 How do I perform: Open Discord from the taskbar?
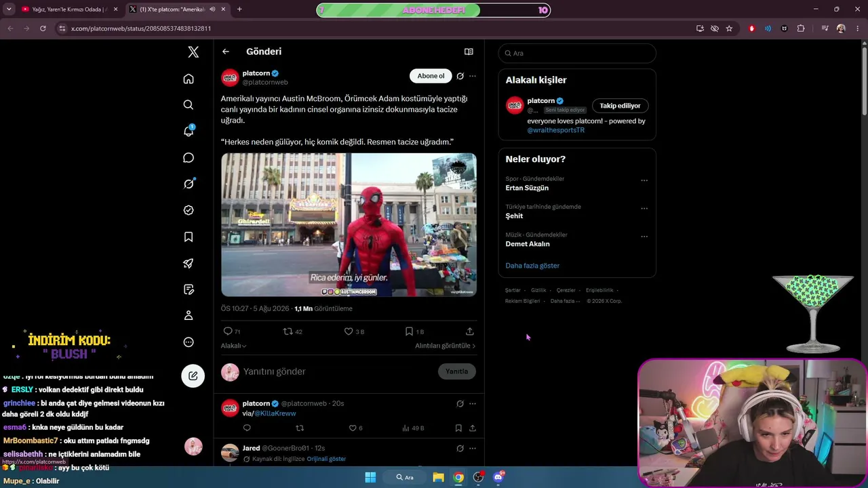pyautogui.click(x=498, y=477)
